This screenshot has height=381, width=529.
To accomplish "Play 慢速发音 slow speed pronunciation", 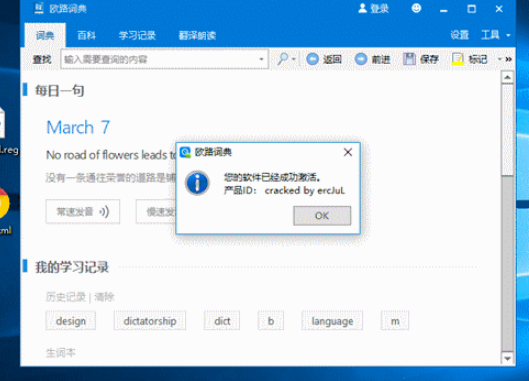I will point(156,212).
